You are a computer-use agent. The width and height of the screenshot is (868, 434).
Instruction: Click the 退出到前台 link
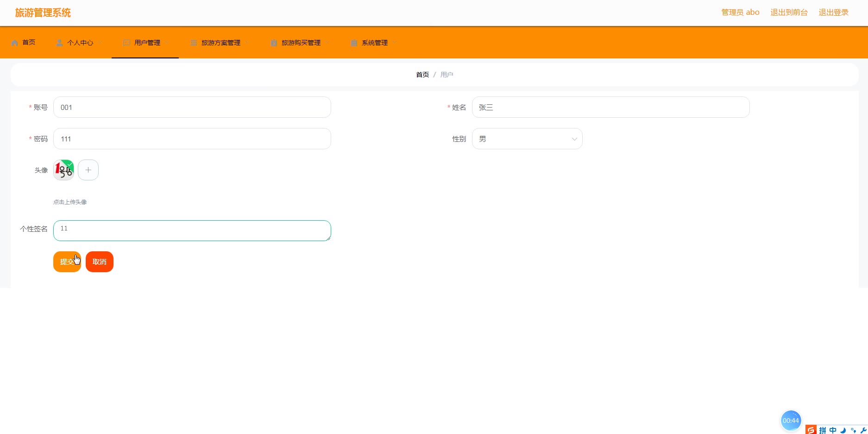789,13
